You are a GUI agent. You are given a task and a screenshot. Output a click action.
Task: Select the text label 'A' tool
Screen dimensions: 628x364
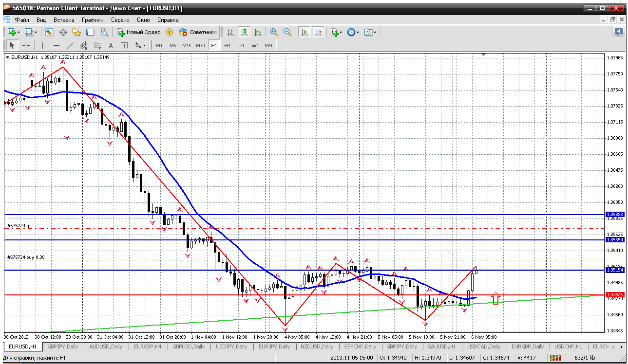click(x=111, y=45)
